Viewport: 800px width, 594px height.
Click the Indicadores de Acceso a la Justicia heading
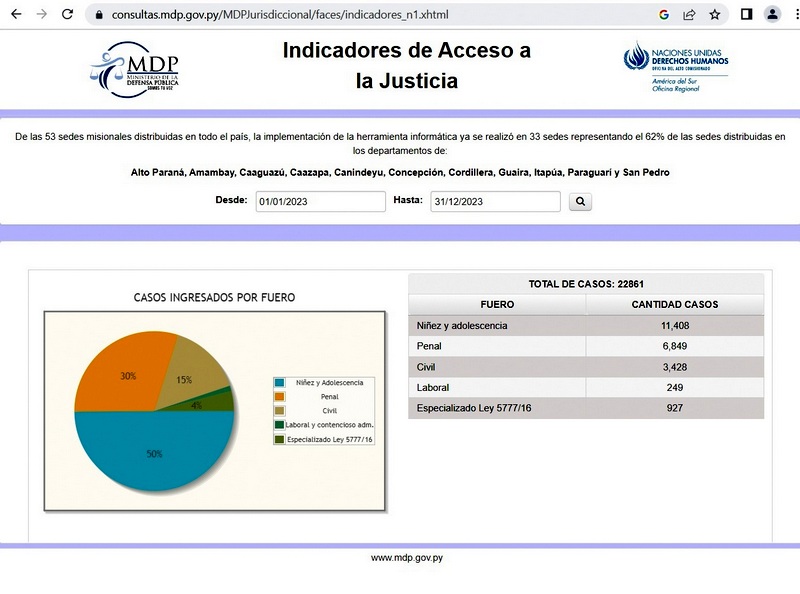[407, 65]
